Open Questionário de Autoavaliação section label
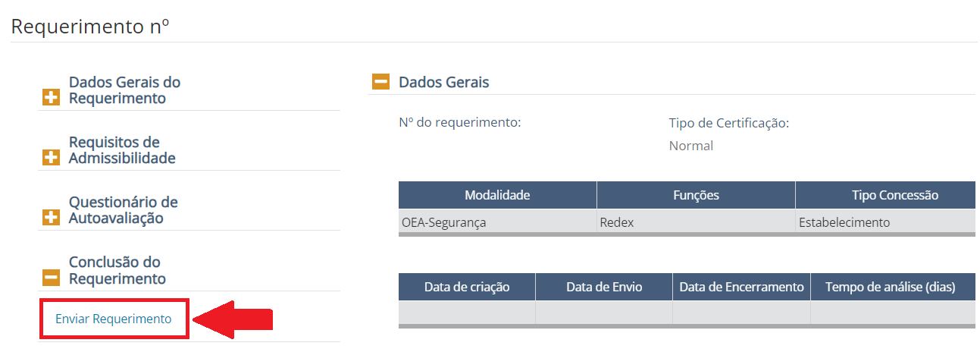 pyautogui.click(x=123, y=209)
